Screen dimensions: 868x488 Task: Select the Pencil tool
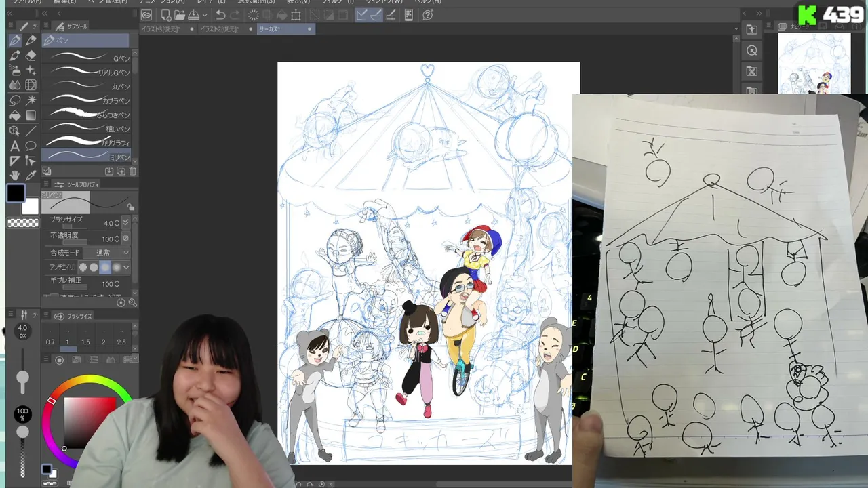point(31,41)
